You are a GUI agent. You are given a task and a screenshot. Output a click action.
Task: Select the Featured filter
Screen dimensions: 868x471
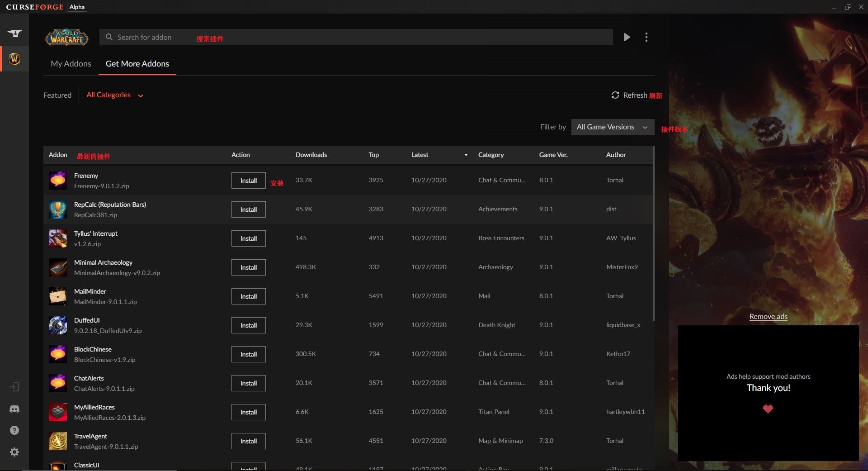pos(57,95)
